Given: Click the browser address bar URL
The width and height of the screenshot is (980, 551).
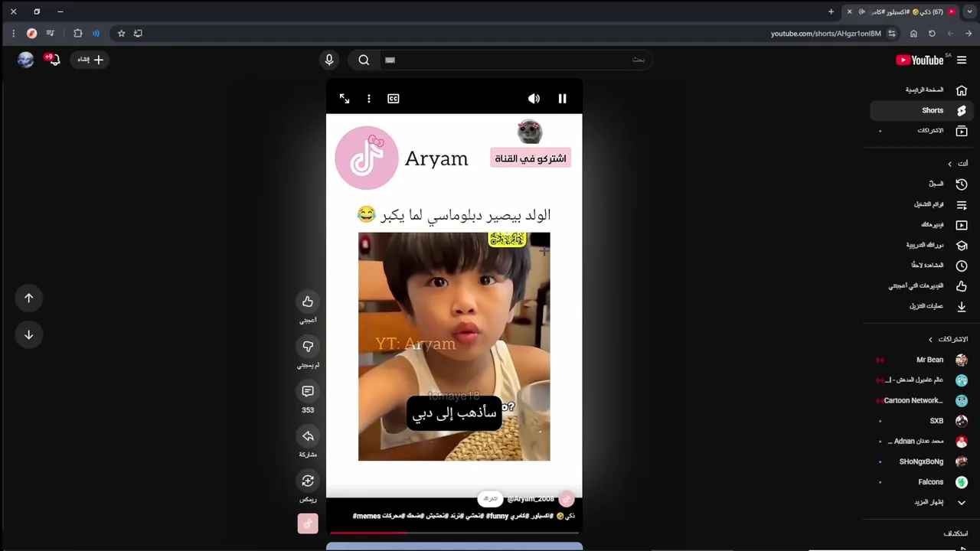Looking at the screenshot, I should [825, 34].
